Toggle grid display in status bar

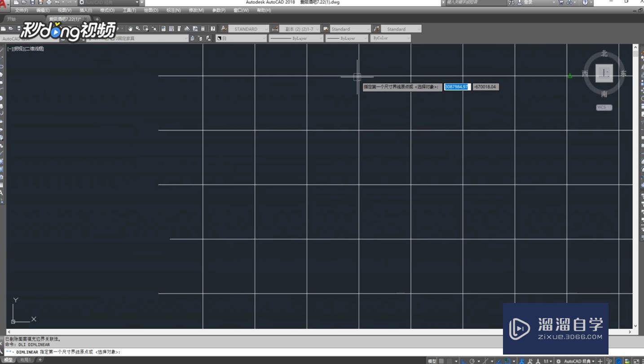pyautogui.click(x=441, y=361)
